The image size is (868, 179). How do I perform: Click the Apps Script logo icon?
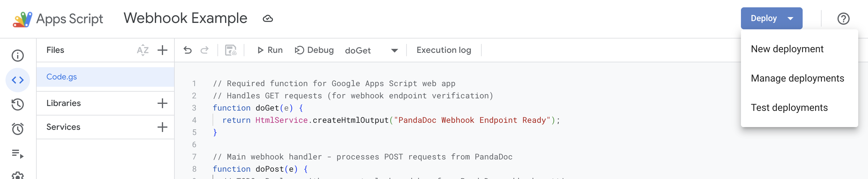(22, 19)
